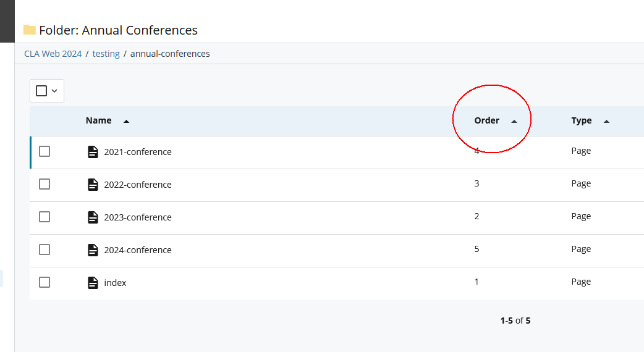Click the page icon beside 2021-conference

click(x=93, y=152)
